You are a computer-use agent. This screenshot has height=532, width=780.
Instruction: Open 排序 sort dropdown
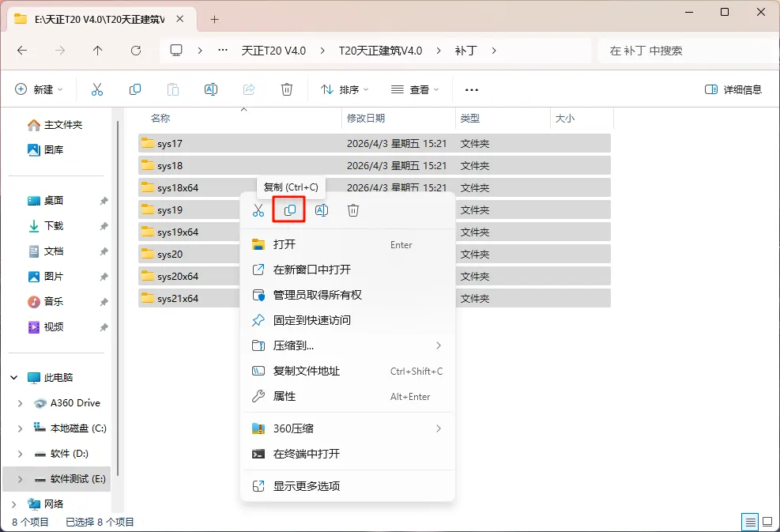click(x=345, y=89)
